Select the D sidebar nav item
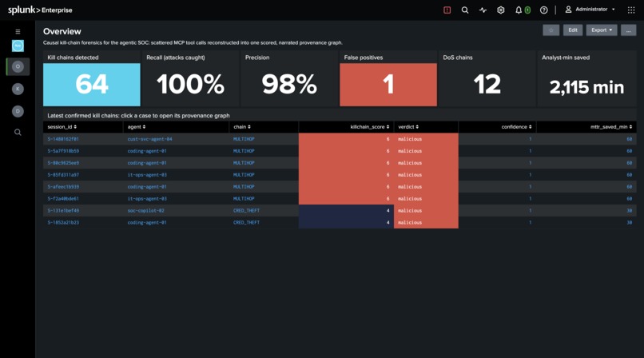644x358 pixels. coord(18,111)
